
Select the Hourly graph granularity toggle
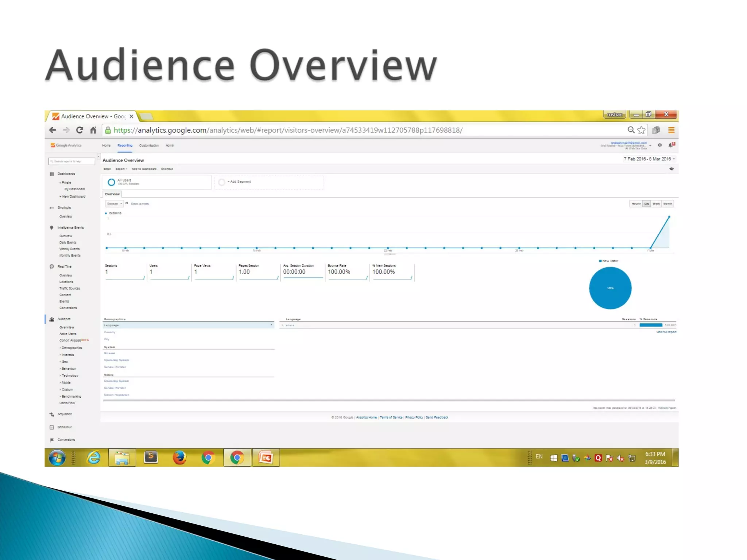[x=636, y=204]
